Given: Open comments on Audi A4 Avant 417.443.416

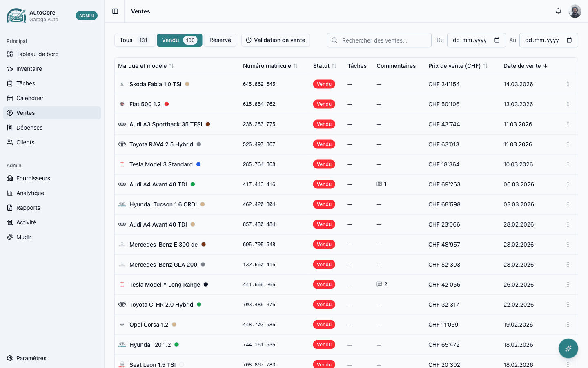Looking at the screenshot, I should point(381,184).
